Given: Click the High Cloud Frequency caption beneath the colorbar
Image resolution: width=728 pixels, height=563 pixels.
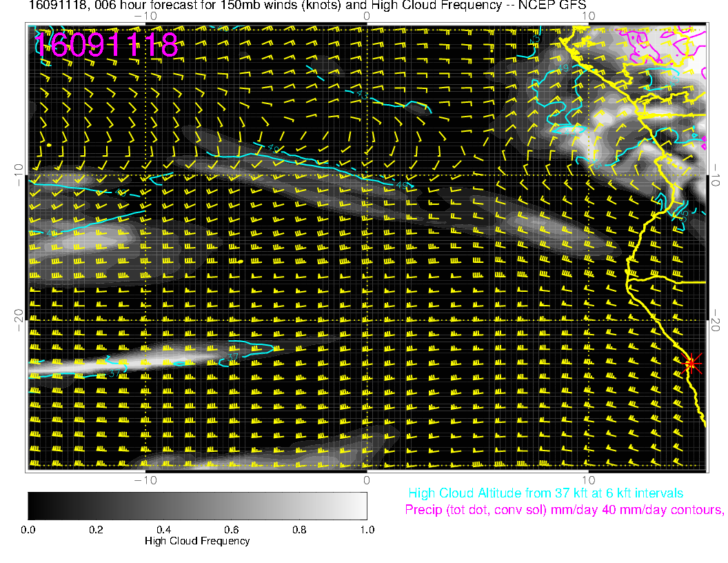Looking at the screenshot, I should tap(197, 541).
